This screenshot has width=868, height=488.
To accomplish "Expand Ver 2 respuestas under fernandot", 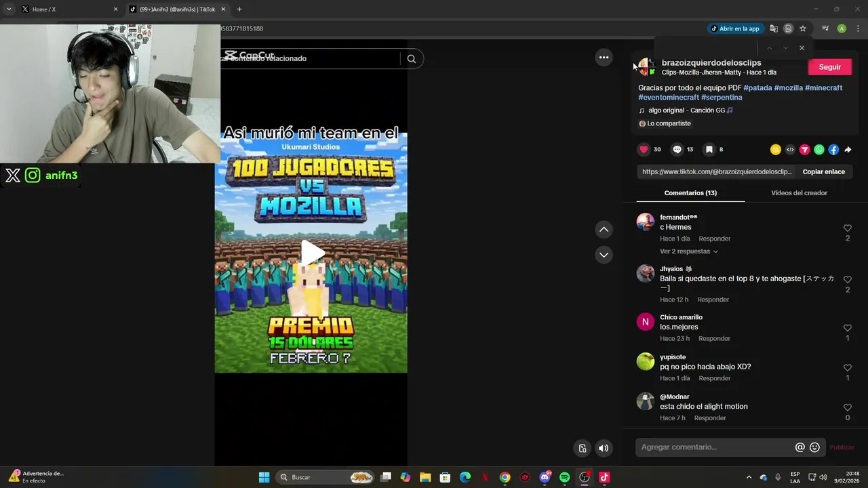I will (689, 251).
